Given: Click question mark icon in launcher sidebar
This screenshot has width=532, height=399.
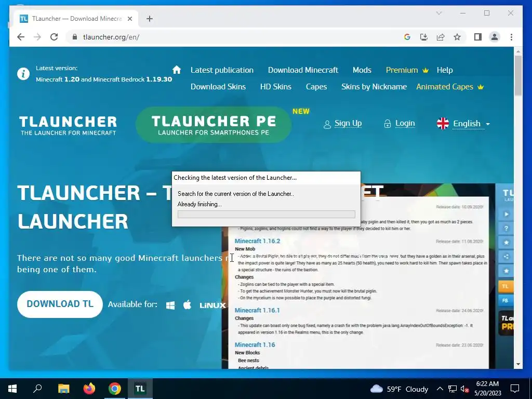Looking at the screenshot, I should (506, 229).
